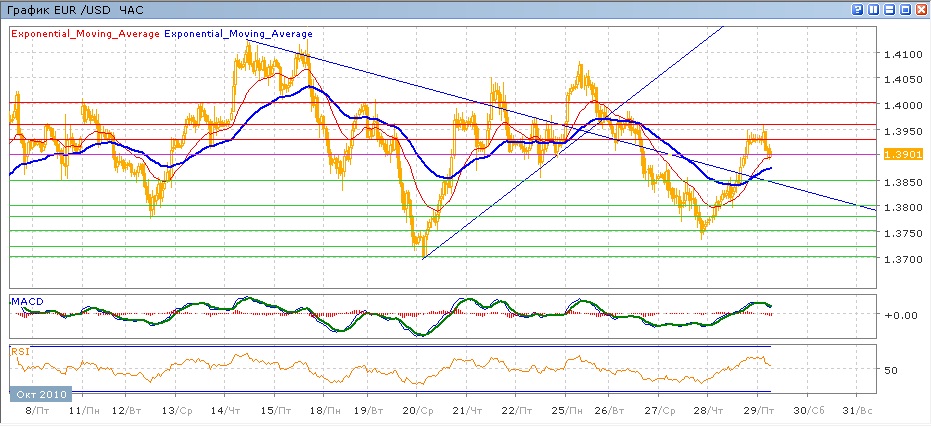This screenshot has height=429, width=931.
Task: Select the blue Exponential_Moving_Average legend label
Action: coord(238,34)
